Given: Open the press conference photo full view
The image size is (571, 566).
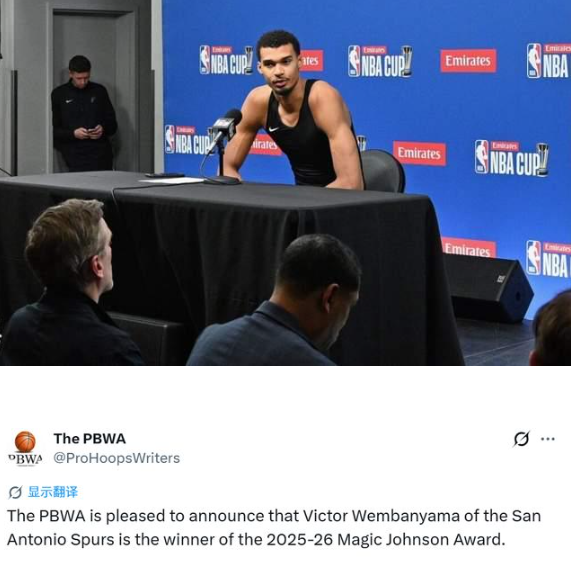Looking at the screenshot, I should click(x=286, y=182).
